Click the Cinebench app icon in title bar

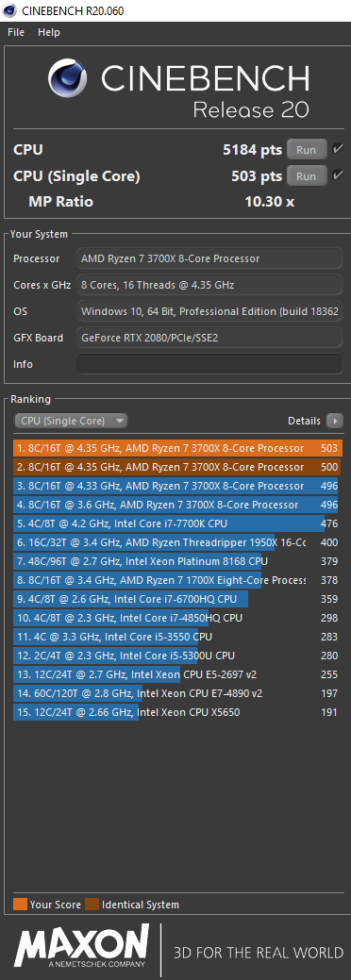pos(10,10)
